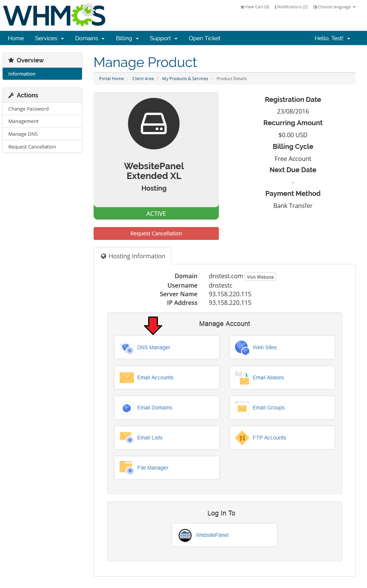Open the Billing dropdown menu
The width and height of the screenshot is (367, 588).
click(x=127, y=38)
